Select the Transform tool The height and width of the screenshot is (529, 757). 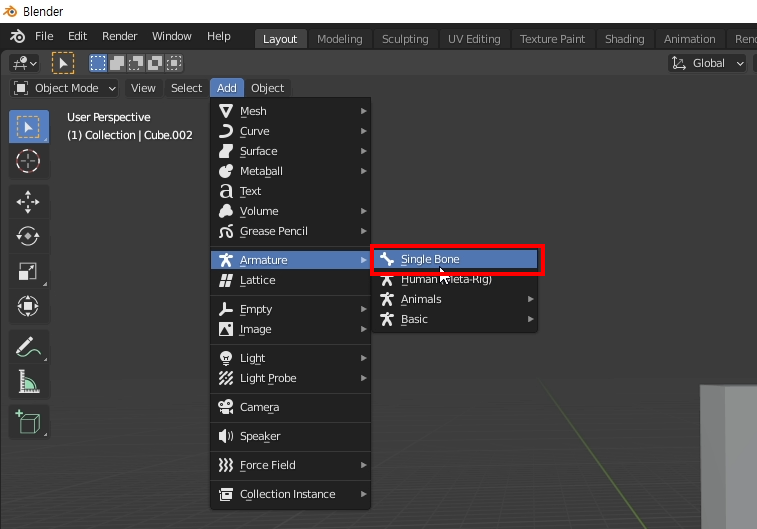pos(28,306)
